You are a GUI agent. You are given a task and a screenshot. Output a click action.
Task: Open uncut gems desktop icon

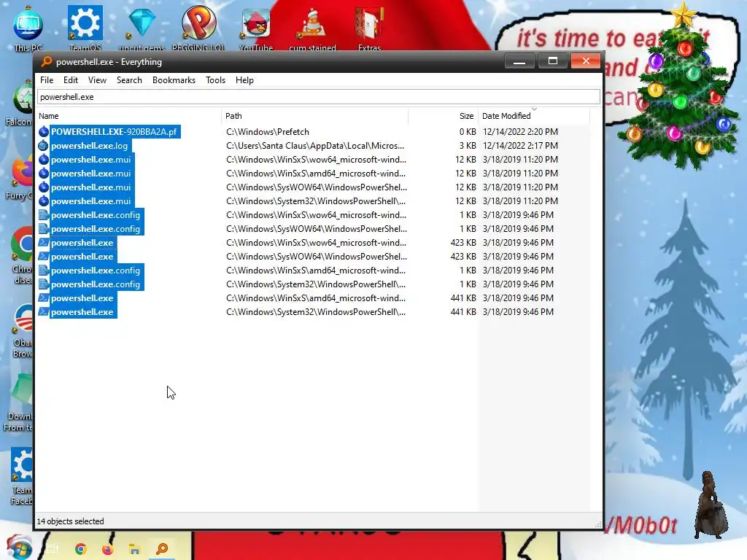point(142,28)
